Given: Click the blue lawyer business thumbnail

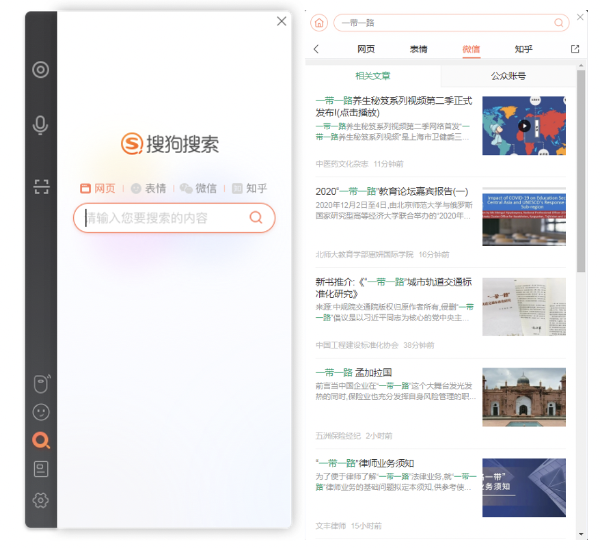Looking at the screenshot, I should [x=524, y=488].
